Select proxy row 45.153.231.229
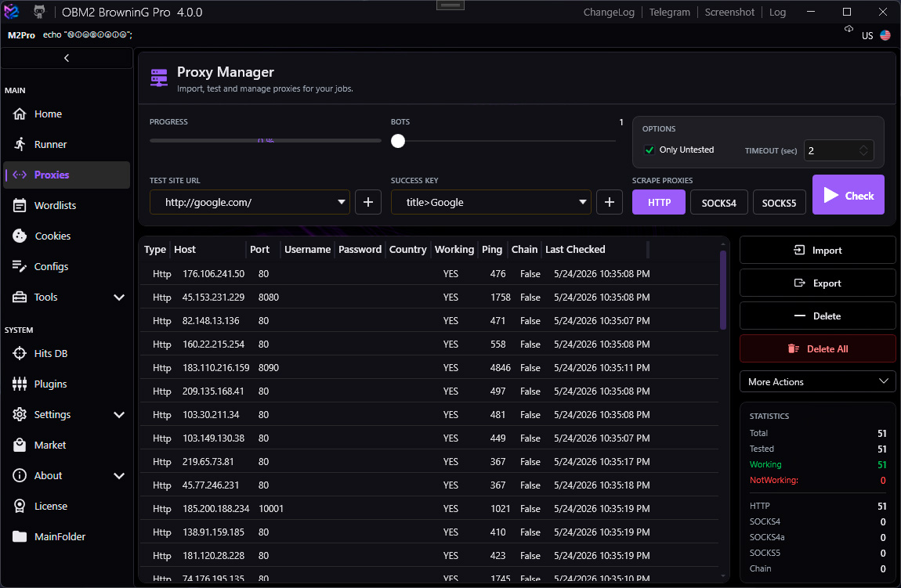Image resolution: width=901 pixels, height=588 pixels. point(429,298)
